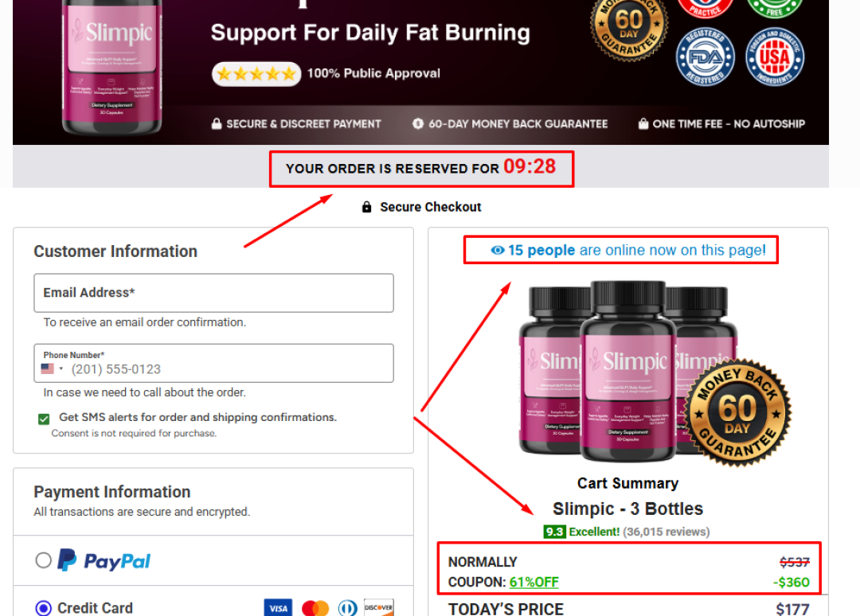Viewport: 860px width, 616px height.
Task: Click the gold 60 Day Guarantee seal in header
Action: 629,27
